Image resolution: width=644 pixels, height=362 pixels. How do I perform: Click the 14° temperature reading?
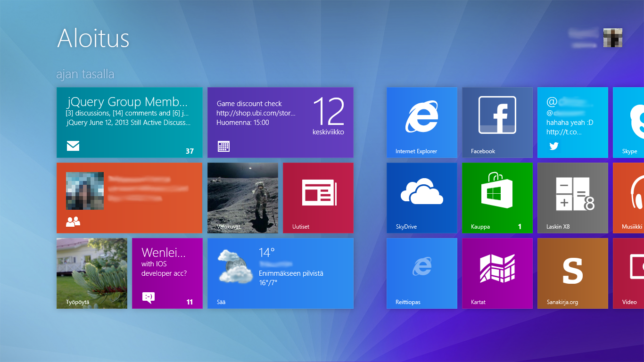267,252
